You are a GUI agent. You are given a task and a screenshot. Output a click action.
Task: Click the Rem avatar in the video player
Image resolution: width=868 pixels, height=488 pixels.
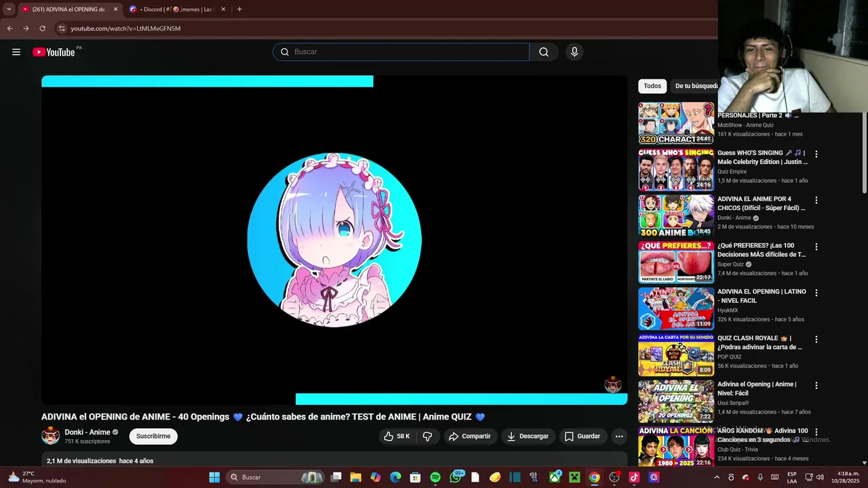[x=334, y=240]
